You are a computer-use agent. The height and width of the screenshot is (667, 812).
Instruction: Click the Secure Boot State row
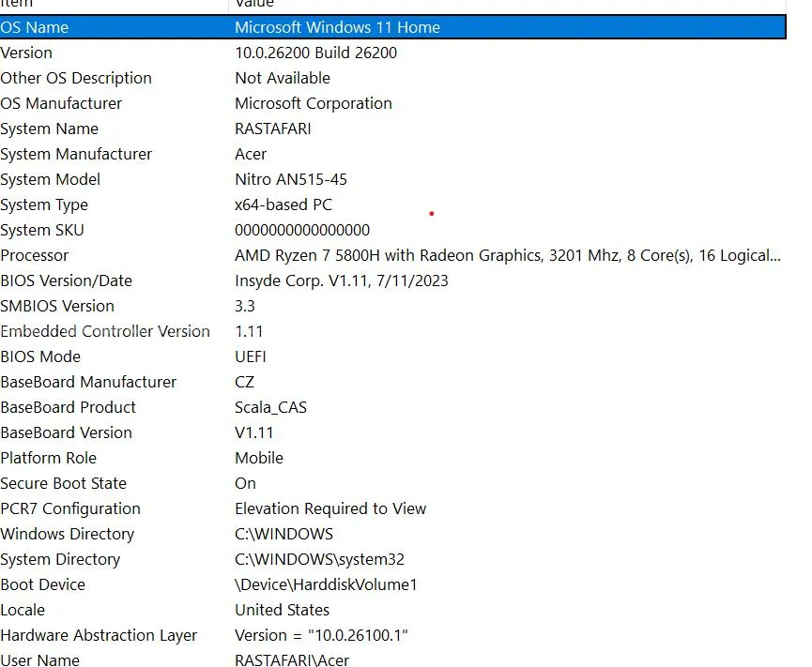(x=63, y=483)
